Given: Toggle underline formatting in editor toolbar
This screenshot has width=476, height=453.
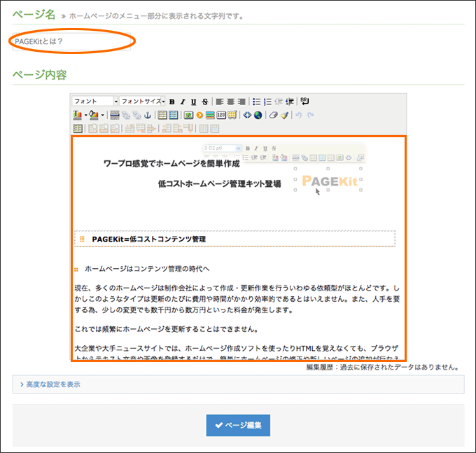Looking at the screenshot, I should point(194,102).
